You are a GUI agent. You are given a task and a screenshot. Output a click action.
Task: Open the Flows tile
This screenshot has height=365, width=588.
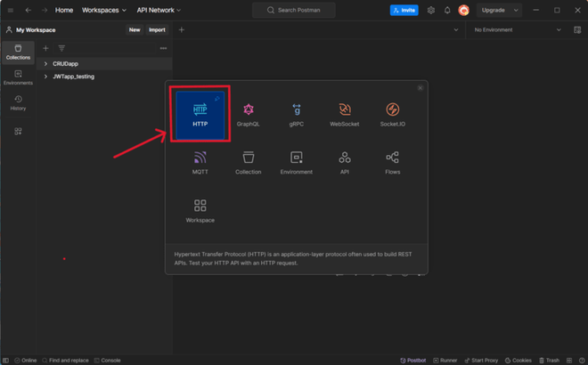[393, 163]
